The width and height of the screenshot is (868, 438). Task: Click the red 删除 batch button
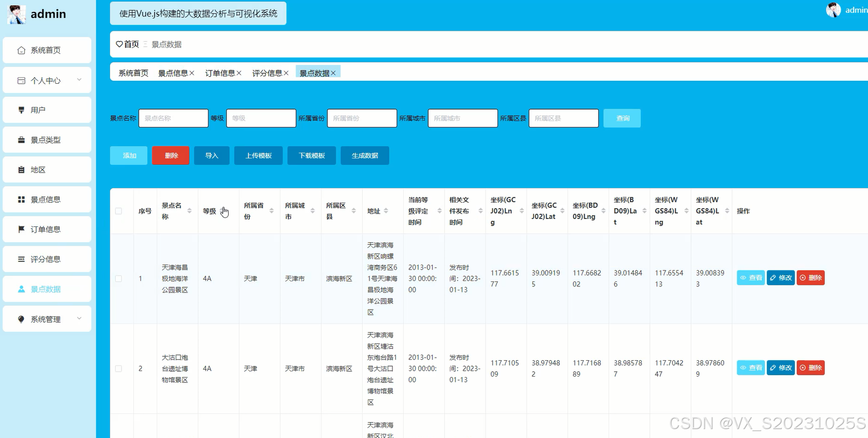(x=171, y=156)
